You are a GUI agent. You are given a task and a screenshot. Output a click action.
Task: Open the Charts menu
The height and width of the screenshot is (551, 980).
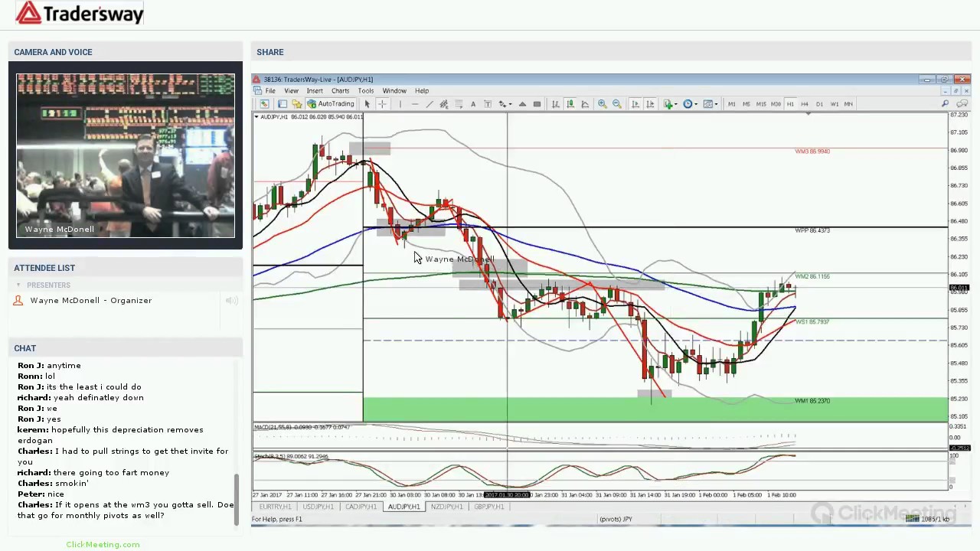click(x=340, y=91)
